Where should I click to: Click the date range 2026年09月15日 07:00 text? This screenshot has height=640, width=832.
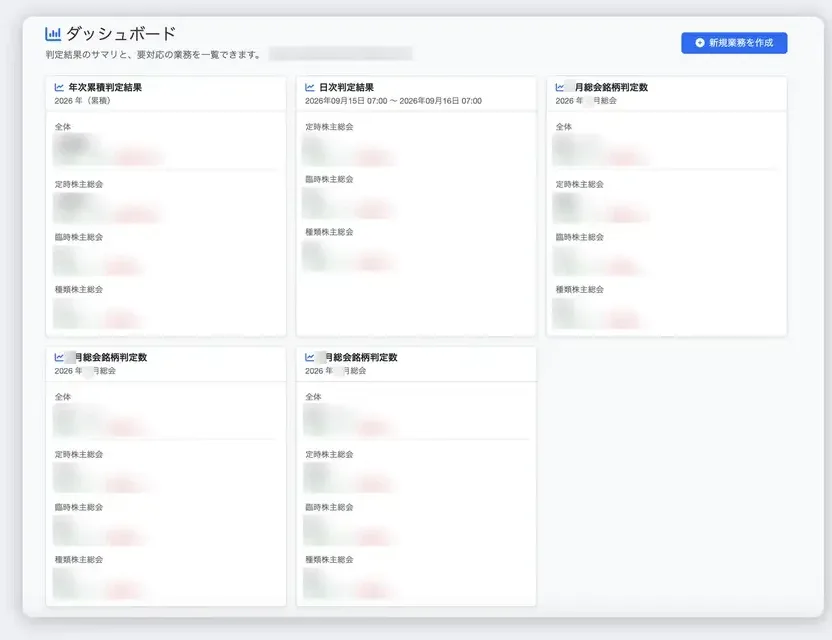pos(346,100)
